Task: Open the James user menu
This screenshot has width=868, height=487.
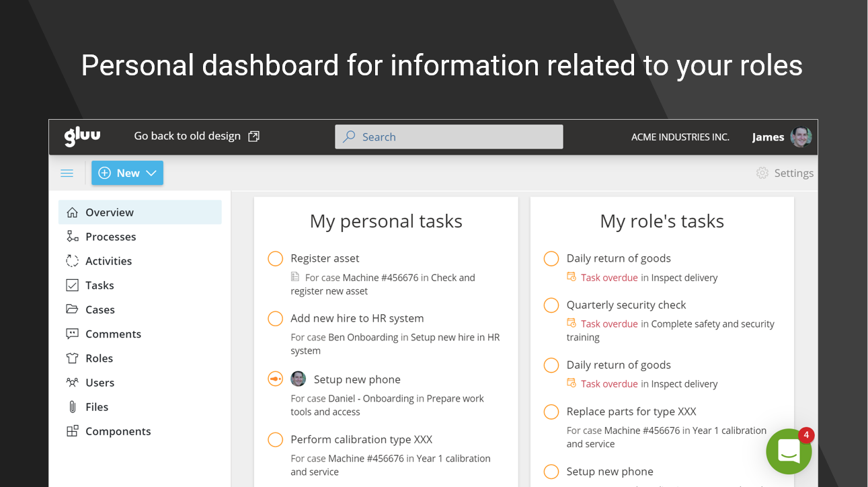Action: [768, 137]
